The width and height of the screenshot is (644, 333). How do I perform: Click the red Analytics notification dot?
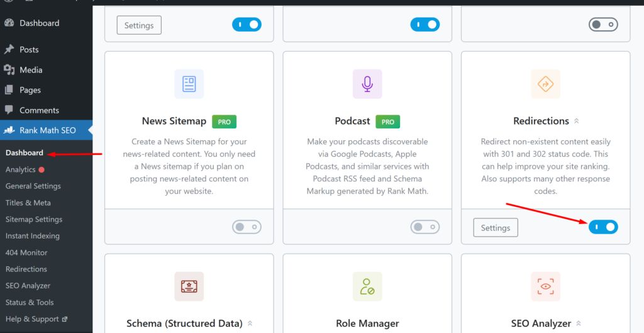(42, 169)
